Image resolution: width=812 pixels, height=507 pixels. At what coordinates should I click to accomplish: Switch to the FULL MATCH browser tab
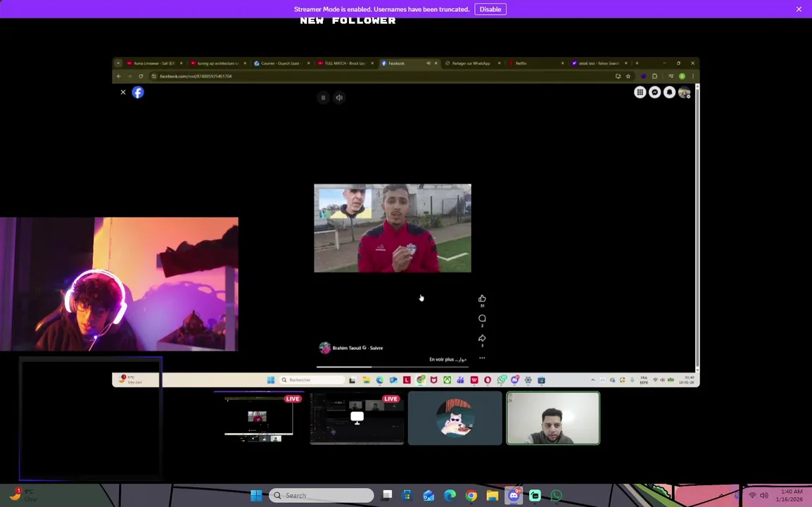coord(345,63)
